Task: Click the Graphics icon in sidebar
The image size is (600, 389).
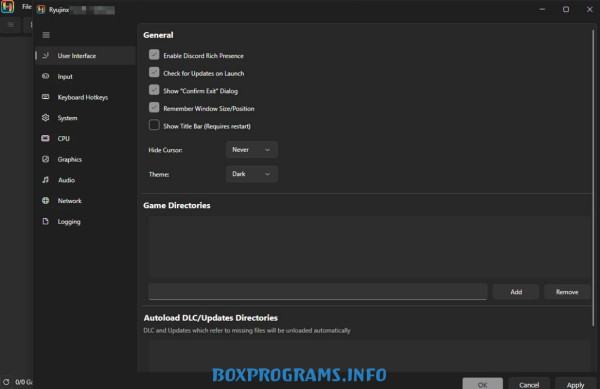Action: (46, 159)
